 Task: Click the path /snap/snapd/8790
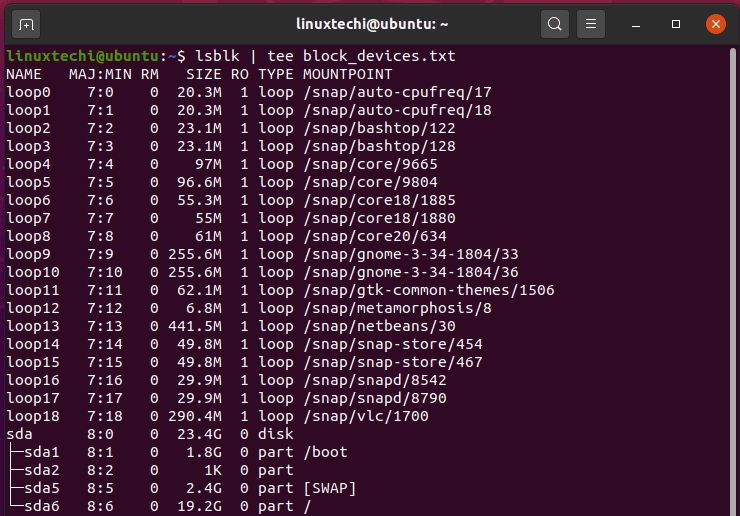tap(375, 398)
